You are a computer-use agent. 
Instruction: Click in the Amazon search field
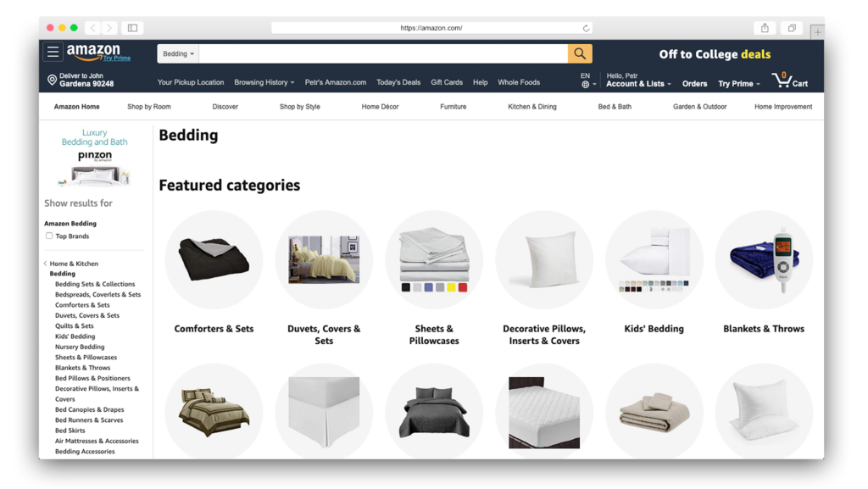click(383, 53)
